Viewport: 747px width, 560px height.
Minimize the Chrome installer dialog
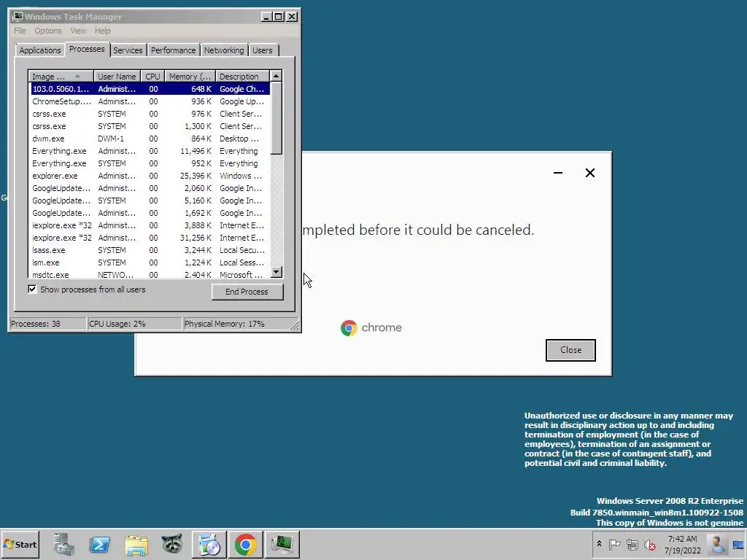coord(558,173)
